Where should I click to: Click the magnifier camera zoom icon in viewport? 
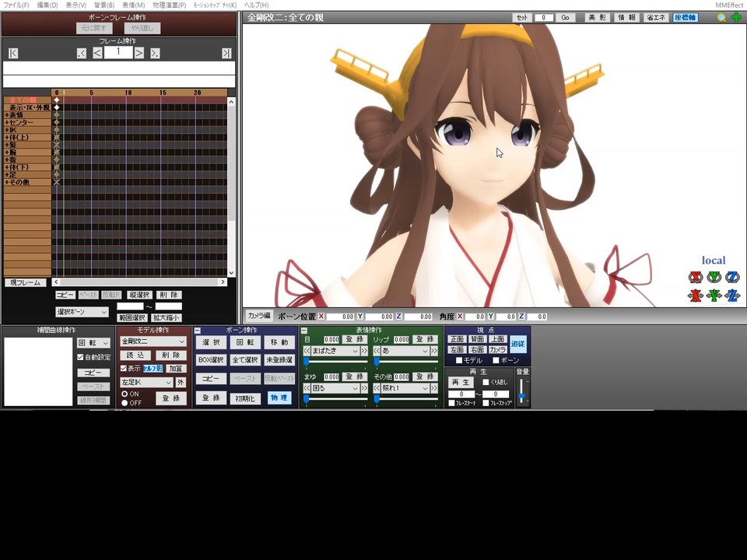tap(722, 18)
